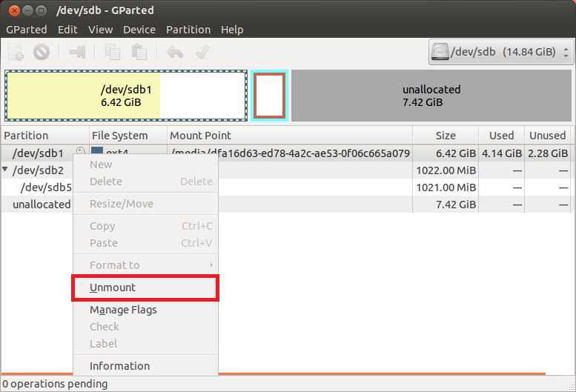This screenshot has width=576, height=392.
Task: Sort by the Used column header
Action: tap(501, 136)
